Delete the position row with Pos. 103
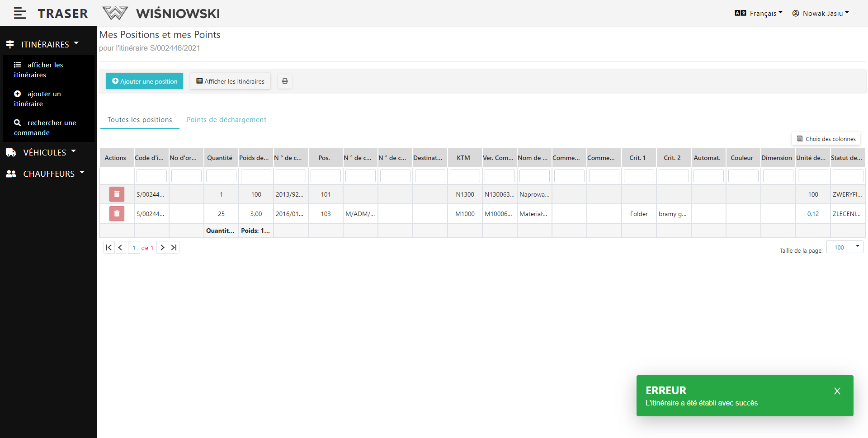Viewport: 868px width, 438px height. tap(117, 214)
